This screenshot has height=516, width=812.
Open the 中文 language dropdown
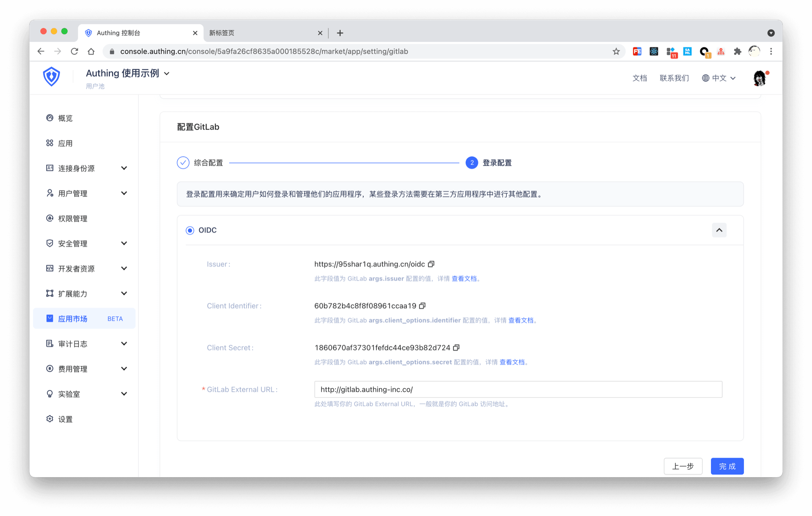[x=719, y=78]
